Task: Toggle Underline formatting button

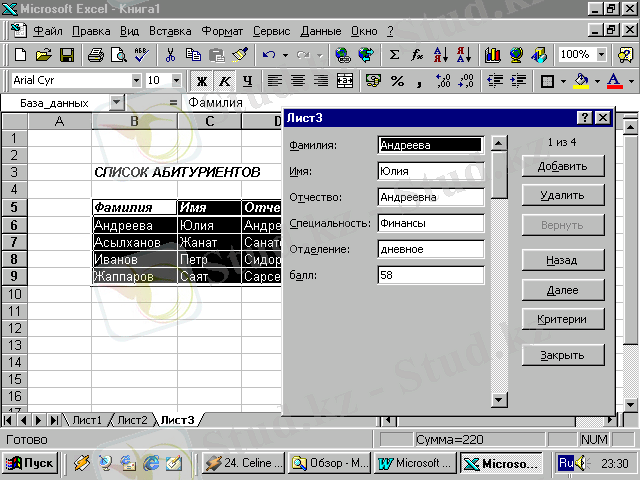Action: pyautogui.click(x=246, y=80)
